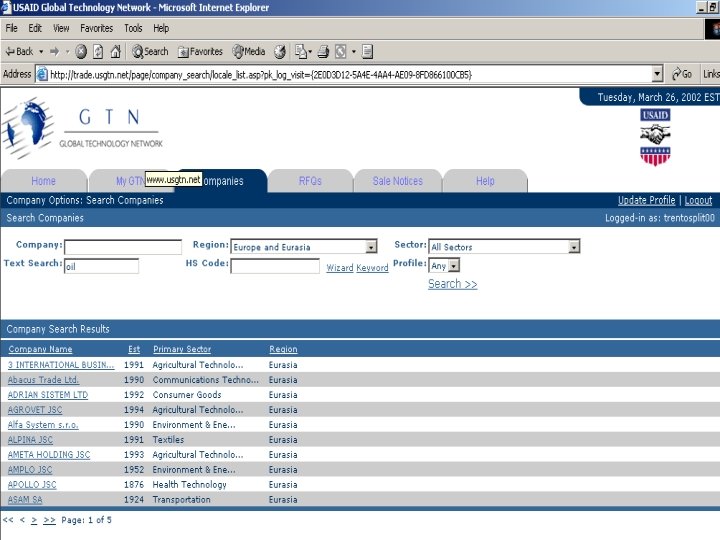Open the File menu
This screenshot has width=720, height=540.
click(11, 28)
